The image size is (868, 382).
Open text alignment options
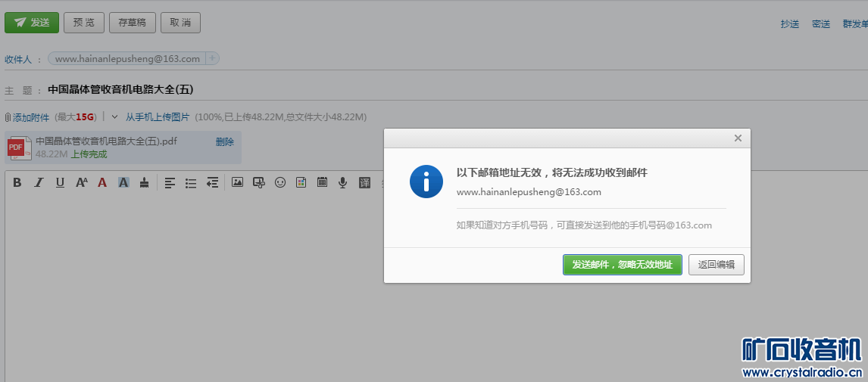click(170, 182)
